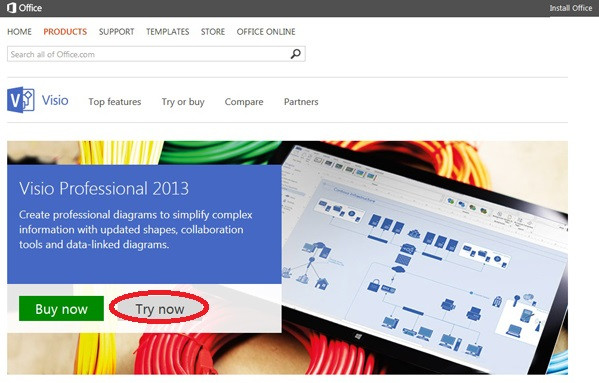
Task: Click the Office logo icon
Action: (x=11, y=8)
